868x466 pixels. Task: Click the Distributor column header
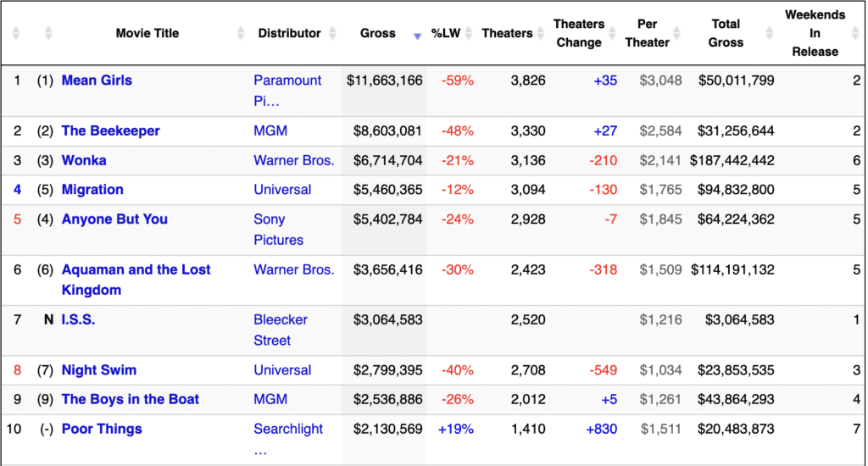290,33
